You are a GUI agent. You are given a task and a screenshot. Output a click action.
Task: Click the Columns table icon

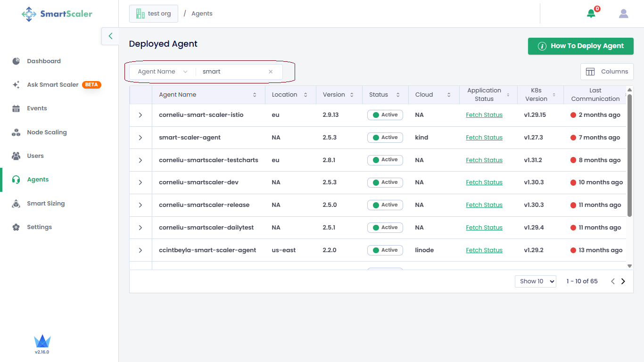590,72
